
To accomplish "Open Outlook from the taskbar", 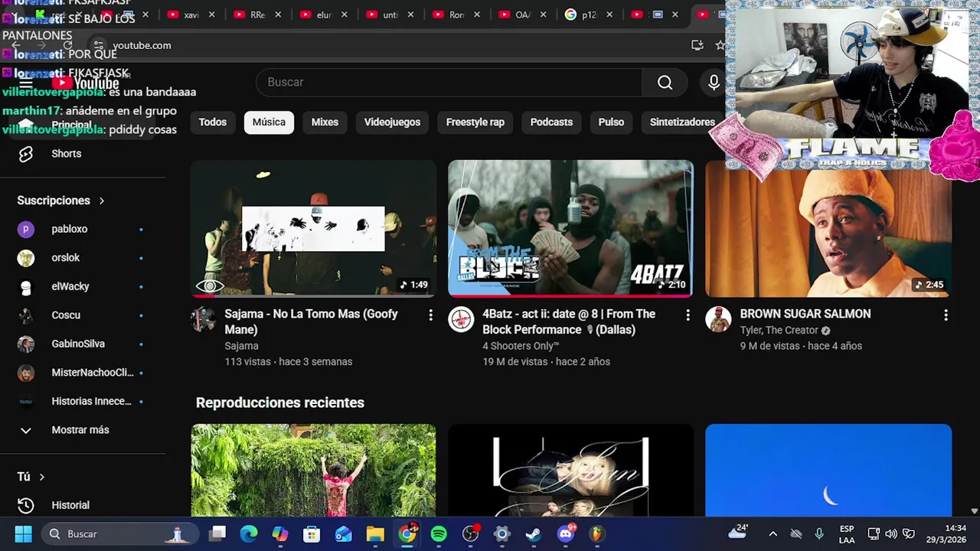I will pyautogui.click(x=343, y=533).
